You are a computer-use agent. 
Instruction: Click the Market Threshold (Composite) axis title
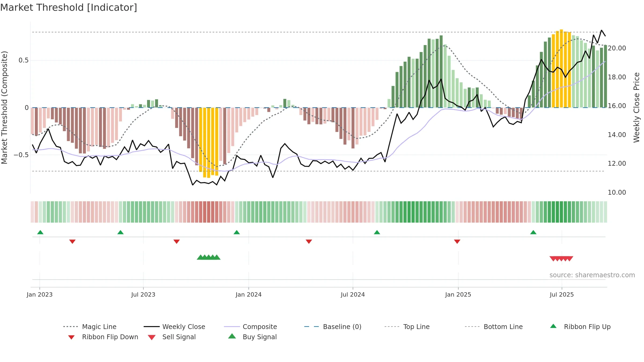[4, 108]
